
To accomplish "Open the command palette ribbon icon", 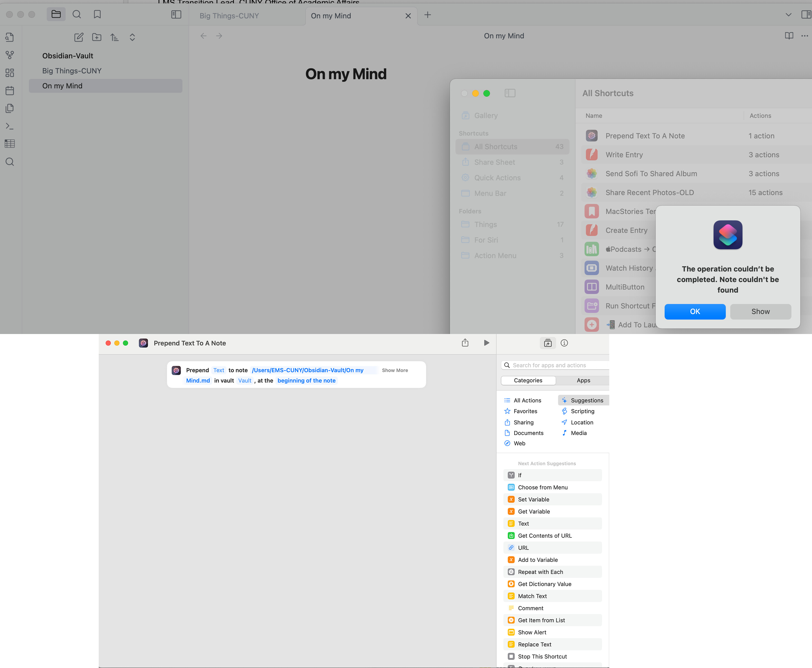I will pyautogui.click(x=10, y=126).
